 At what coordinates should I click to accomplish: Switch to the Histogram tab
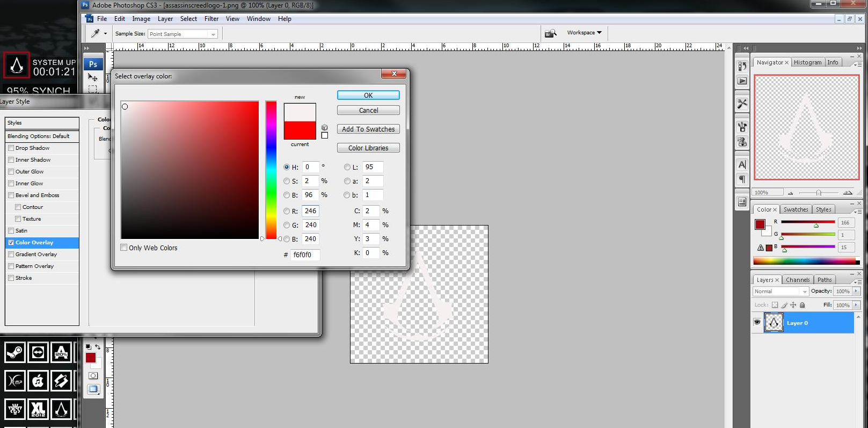(807, 62)
